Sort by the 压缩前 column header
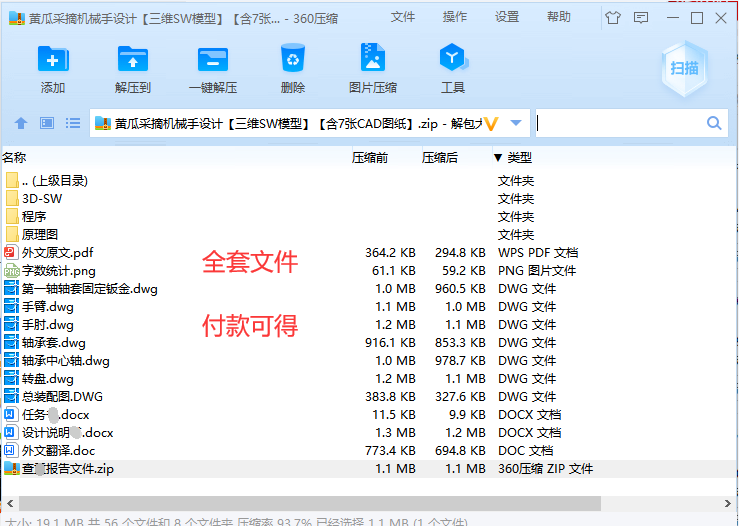 [370, 157]
